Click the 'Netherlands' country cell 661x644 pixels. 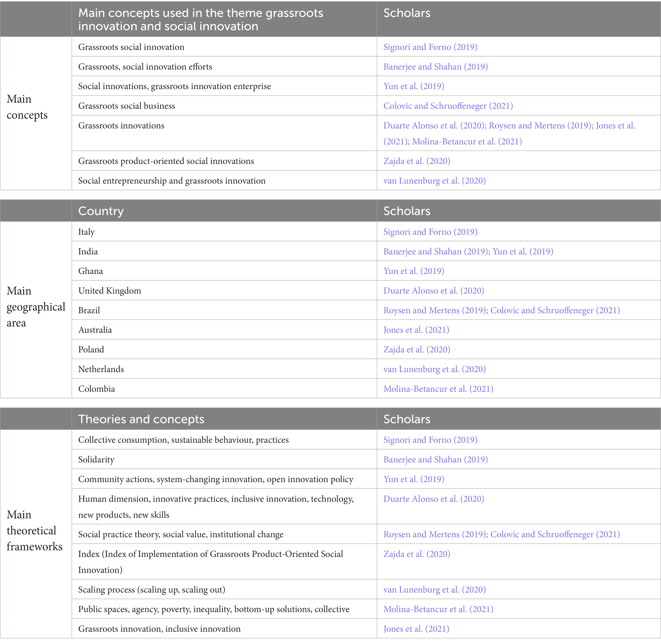(224, 369)
